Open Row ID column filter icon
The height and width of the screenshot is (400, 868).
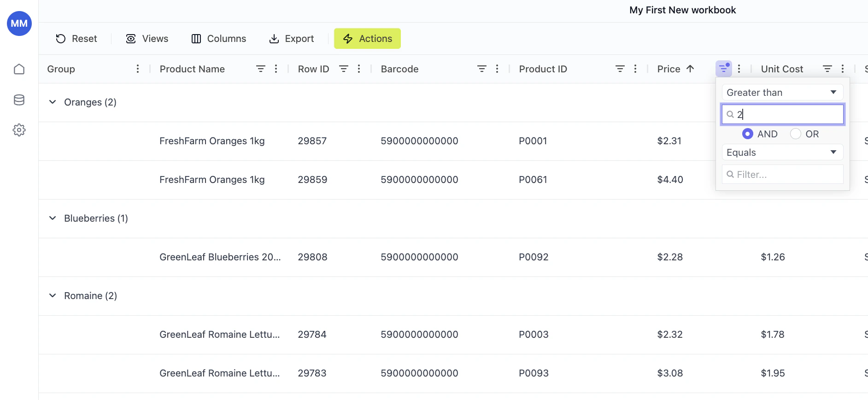point(344,69)
